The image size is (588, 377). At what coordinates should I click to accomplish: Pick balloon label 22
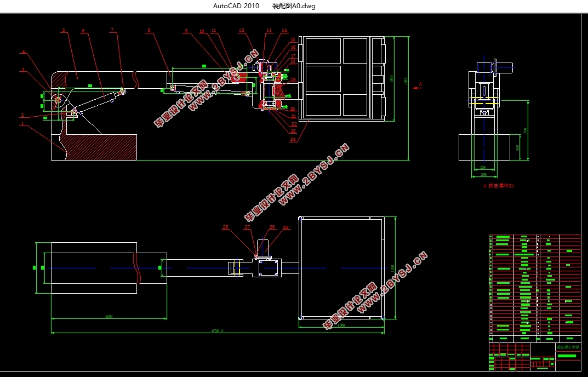[294, 124]
